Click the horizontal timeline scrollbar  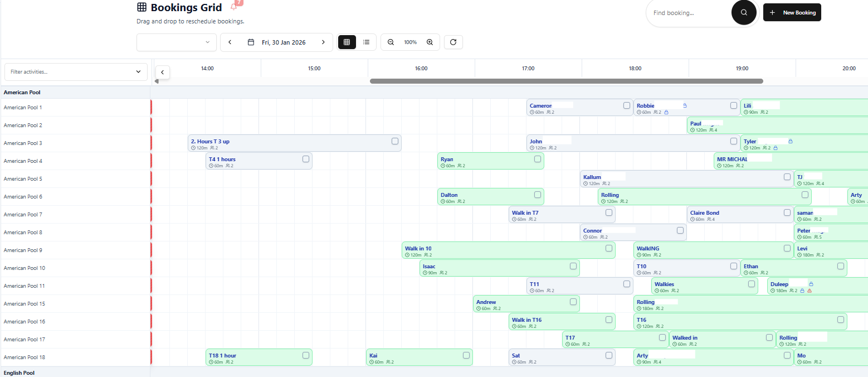[566, 81]
